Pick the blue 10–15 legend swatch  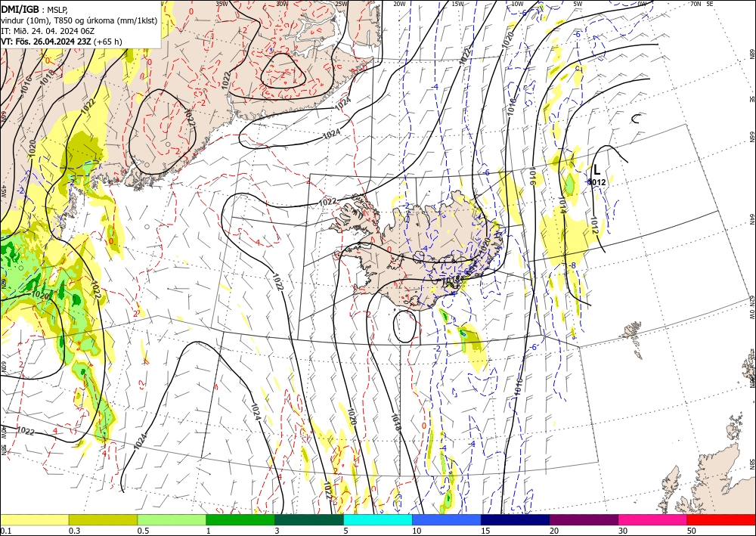(x=447, y=519)
